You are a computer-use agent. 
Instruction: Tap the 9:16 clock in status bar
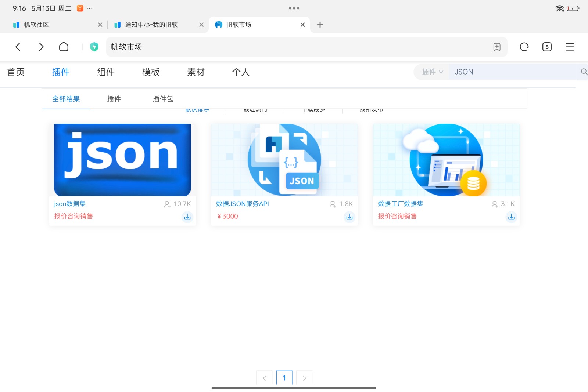point(19,8)
